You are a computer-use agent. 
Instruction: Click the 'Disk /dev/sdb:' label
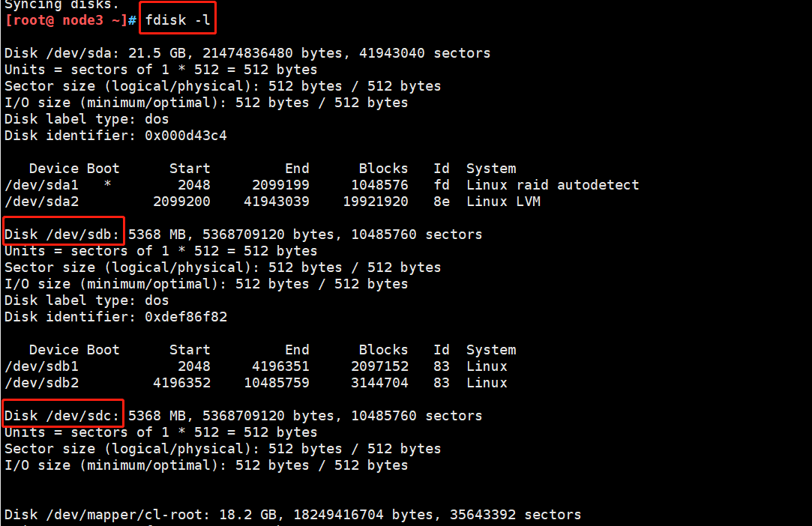click(x=62, y=235)
